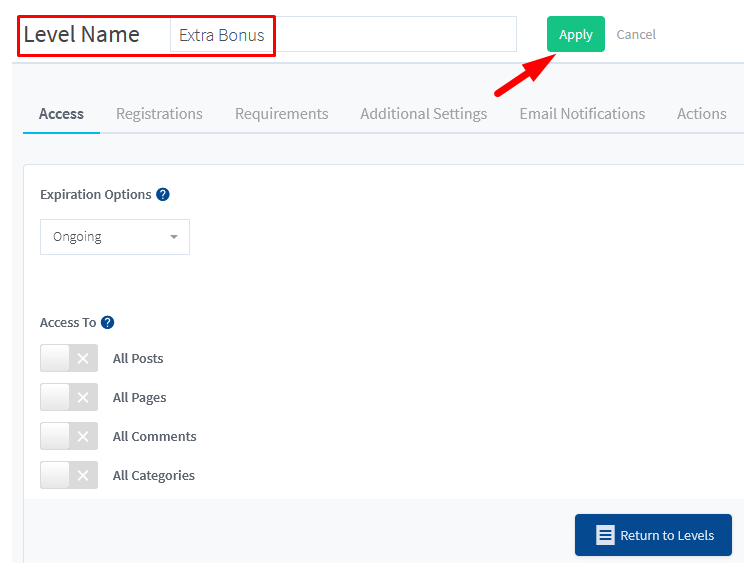Open the Requirements tab
The width and height of the screenshot is (744, 576).
tap(282, 114)
